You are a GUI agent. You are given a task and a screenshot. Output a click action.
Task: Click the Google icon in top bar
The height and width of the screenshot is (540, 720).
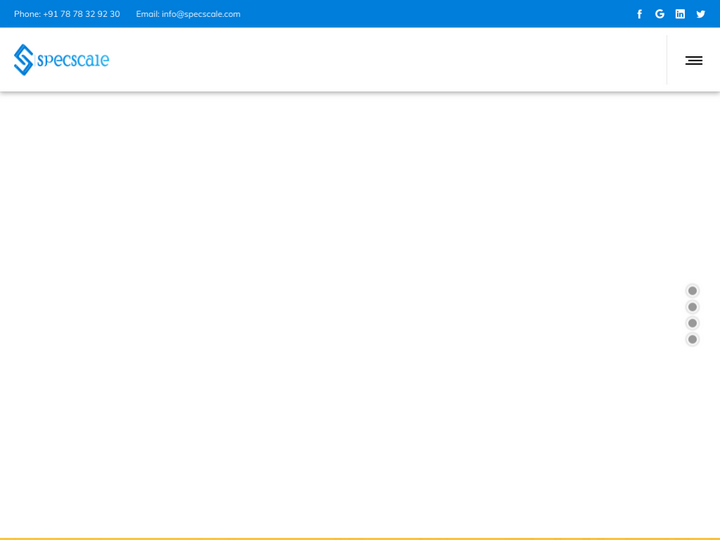click(x=660, y=14)
